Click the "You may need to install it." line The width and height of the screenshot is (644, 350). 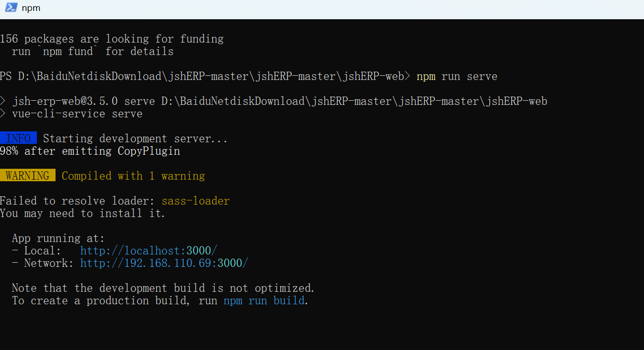click(x=83, y=213)
